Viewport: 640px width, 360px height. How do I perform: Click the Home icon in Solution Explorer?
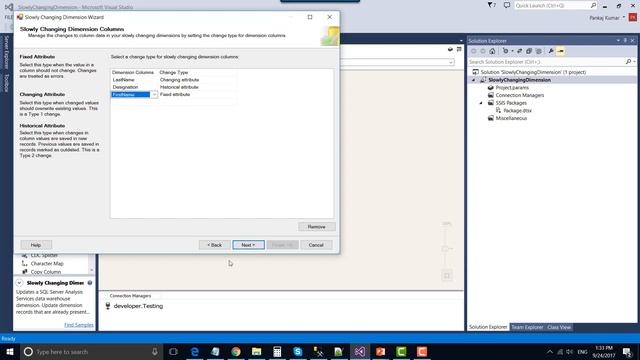tap(492, 51)
